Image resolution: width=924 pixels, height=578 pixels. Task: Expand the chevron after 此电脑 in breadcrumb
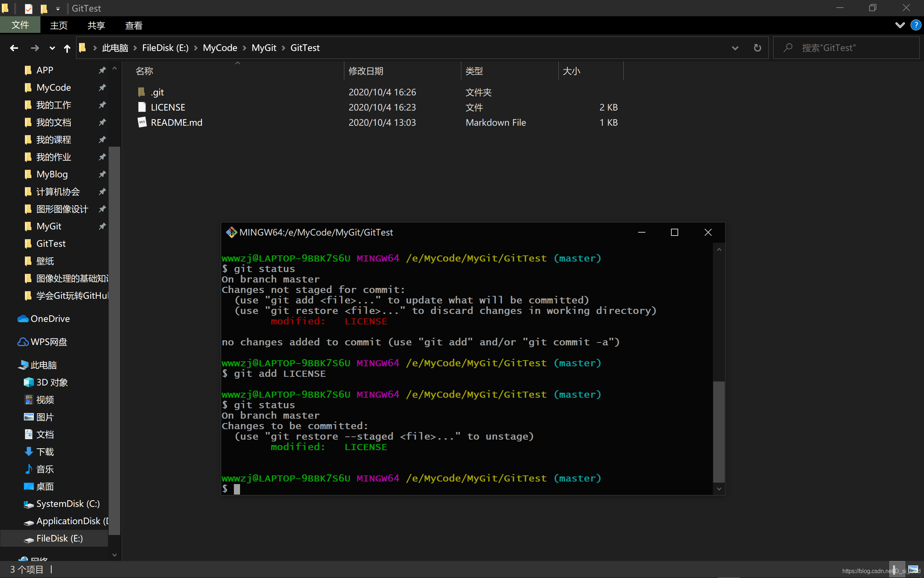135,48
